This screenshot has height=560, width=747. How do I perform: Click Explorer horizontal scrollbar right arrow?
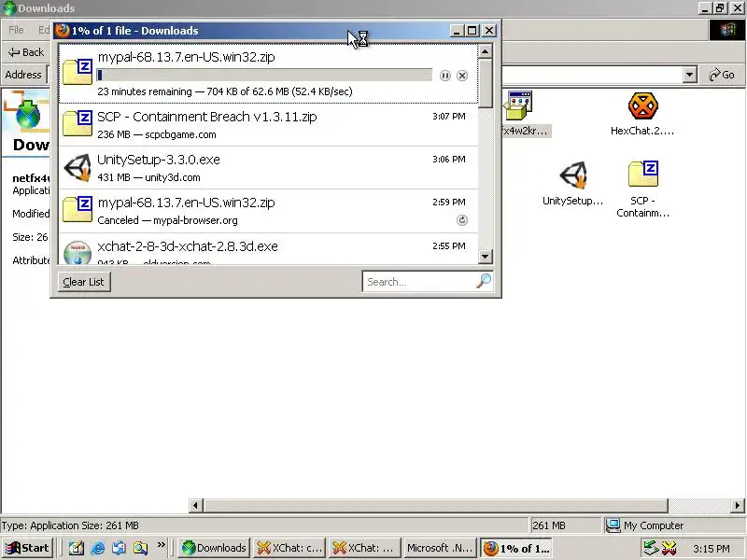point(737,505)
